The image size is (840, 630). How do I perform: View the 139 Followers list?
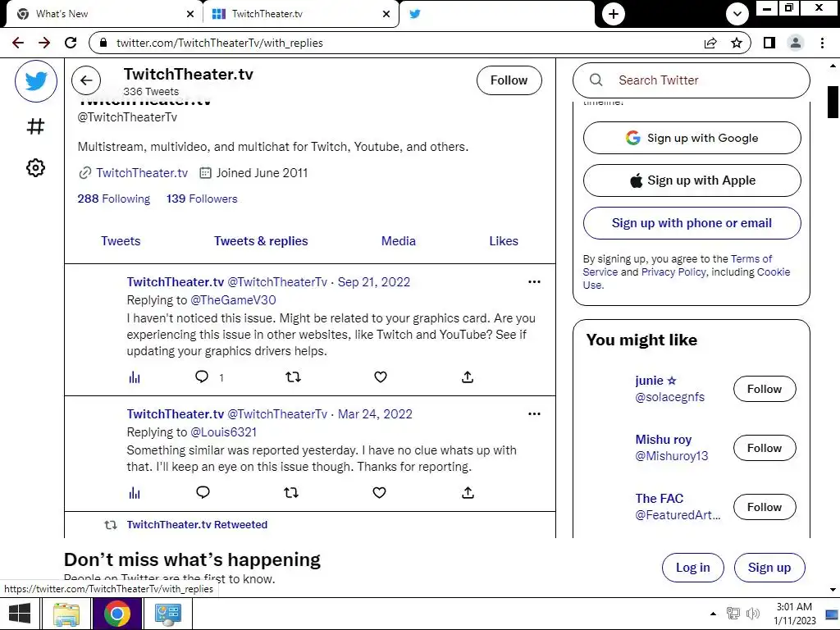(x=202, y=199)
